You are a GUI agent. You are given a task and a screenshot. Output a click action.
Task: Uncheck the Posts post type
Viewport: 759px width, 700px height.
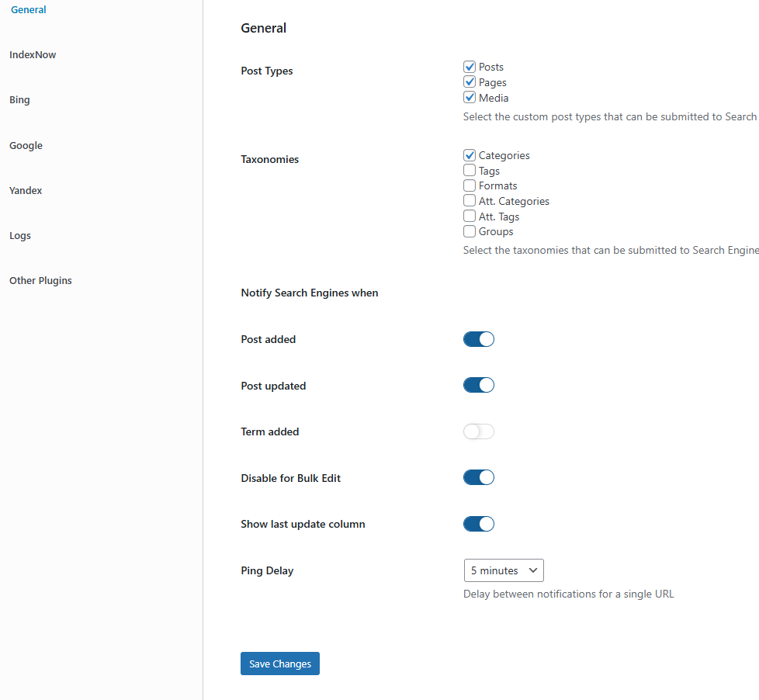469,67
